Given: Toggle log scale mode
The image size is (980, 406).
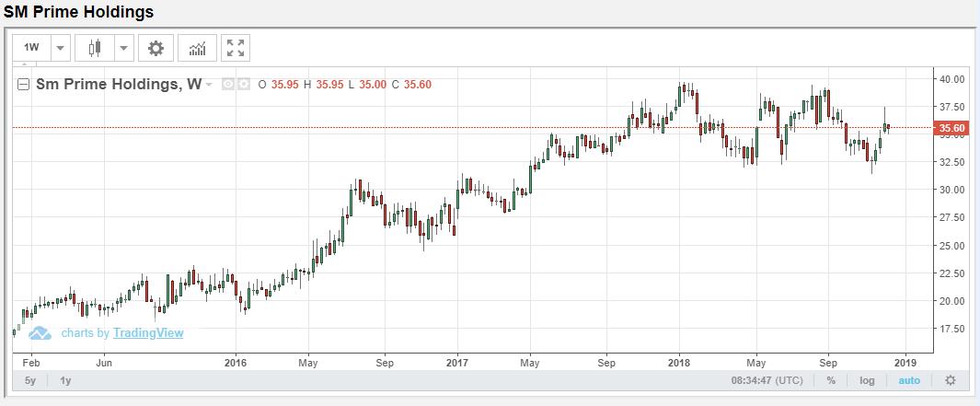Looking at the screenshot, I should click(x=867, y=380).
